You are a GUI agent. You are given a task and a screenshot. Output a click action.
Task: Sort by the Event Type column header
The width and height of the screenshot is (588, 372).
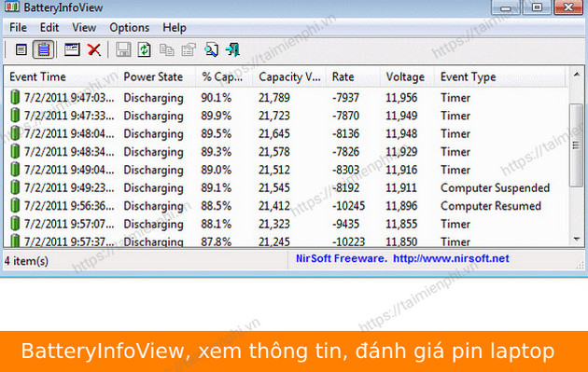500,76
